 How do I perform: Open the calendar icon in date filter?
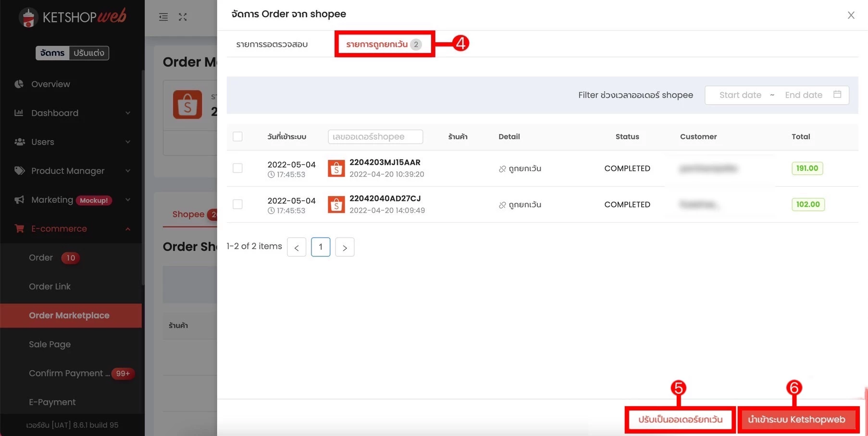(837, 95)
